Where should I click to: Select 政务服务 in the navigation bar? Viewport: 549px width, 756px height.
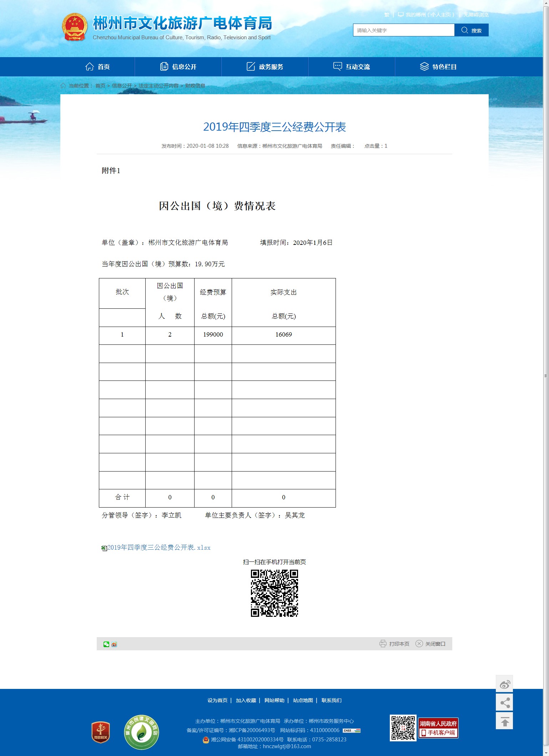[x=265, y=67]
